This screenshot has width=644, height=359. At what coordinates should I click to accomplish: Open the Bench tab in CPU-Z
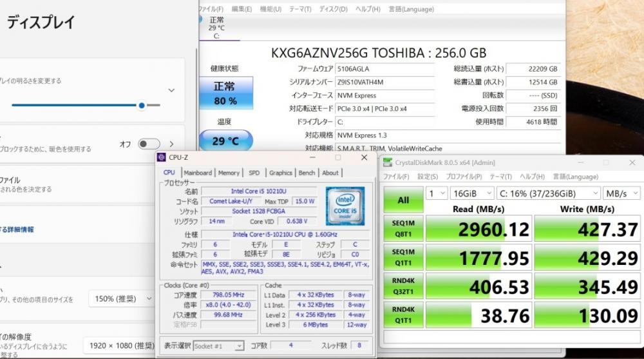point(307,173)
